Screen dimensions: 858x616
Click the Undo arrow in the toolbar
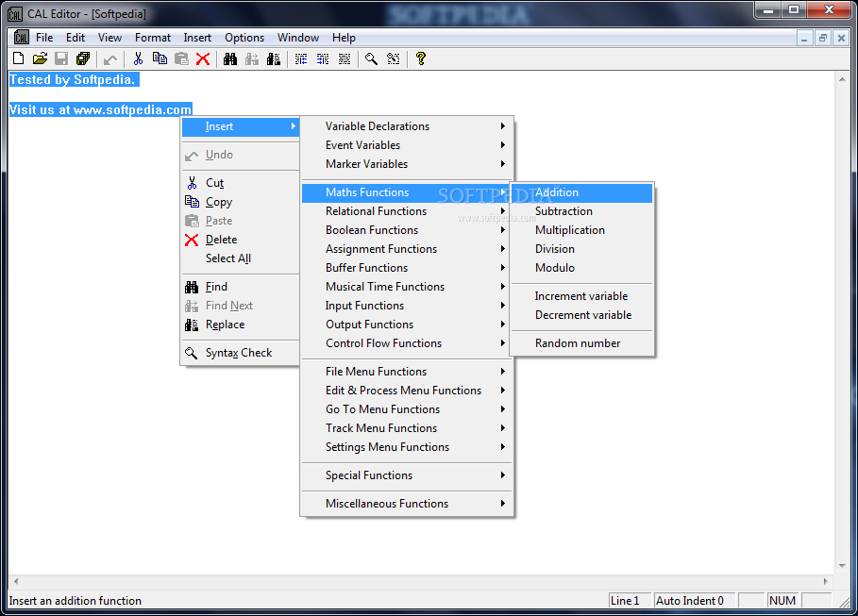[x=110, y=59]
